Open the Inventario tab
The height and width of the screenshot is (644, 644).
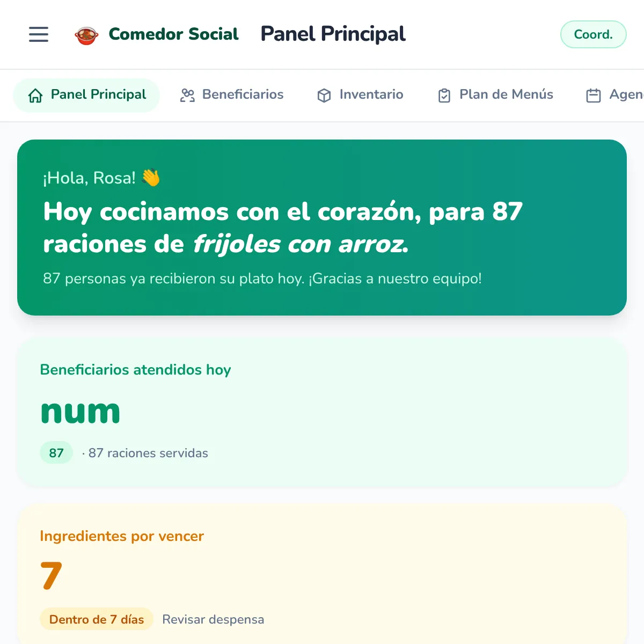pos(360,95)
